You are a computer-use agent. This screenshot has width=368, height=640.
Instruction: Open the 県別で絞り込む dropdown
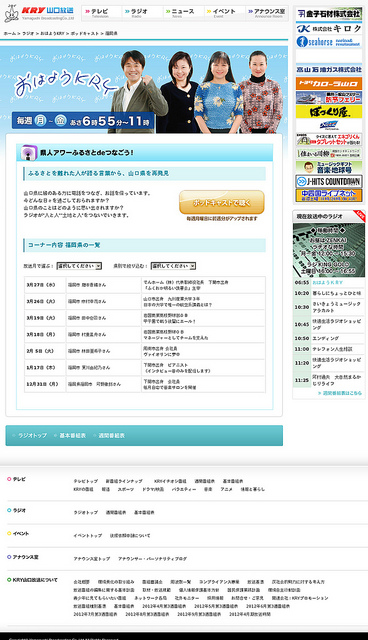(173, 266)
